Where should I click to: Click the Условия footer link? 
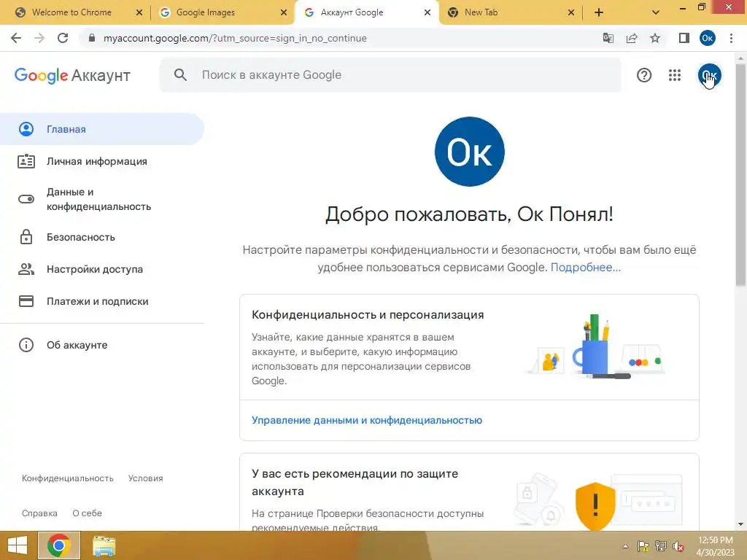pos(145,478)
